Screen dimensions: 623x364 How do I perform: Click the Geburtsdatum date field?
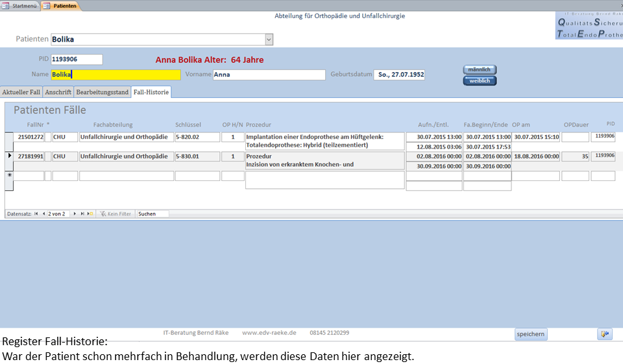[x=399, y=75]
